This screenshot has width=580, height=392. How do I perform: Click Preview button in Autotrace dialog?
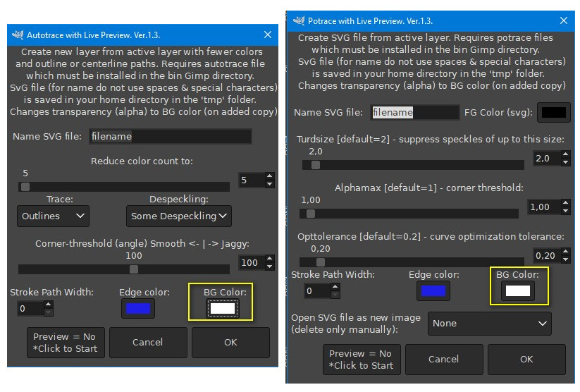point(66,343)
